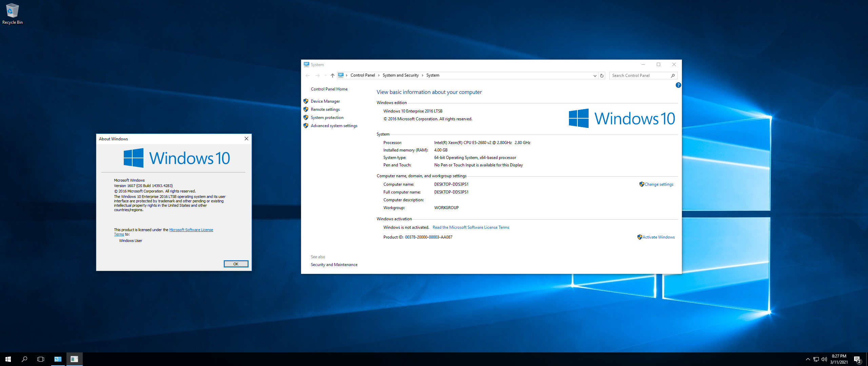This screenshot has width=868, height=366.
Task: Open the Recycle Bin desktop icon
Action: click(x=12, y=14)
